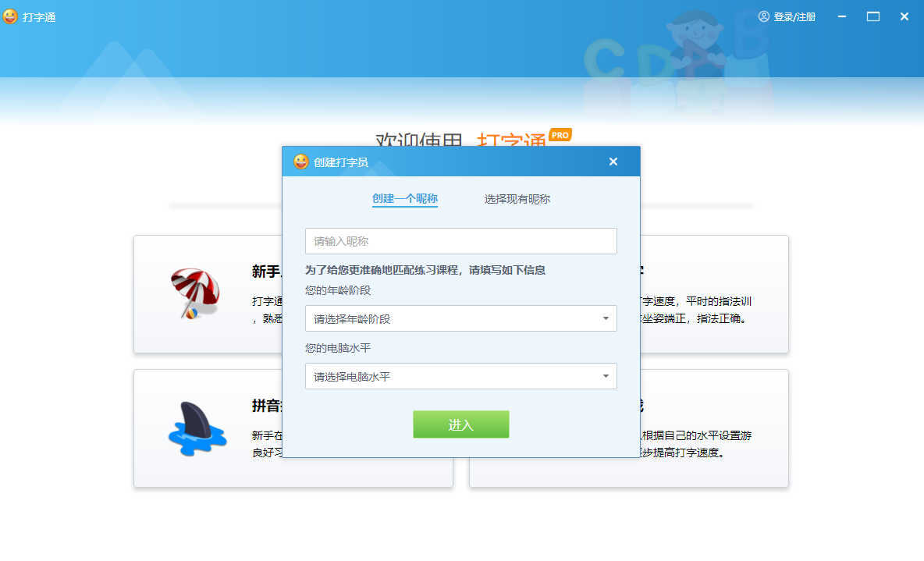Screen dimensions: 924x561
Task: Minimize the 打字通 window
Action: (x=841, y=16)
